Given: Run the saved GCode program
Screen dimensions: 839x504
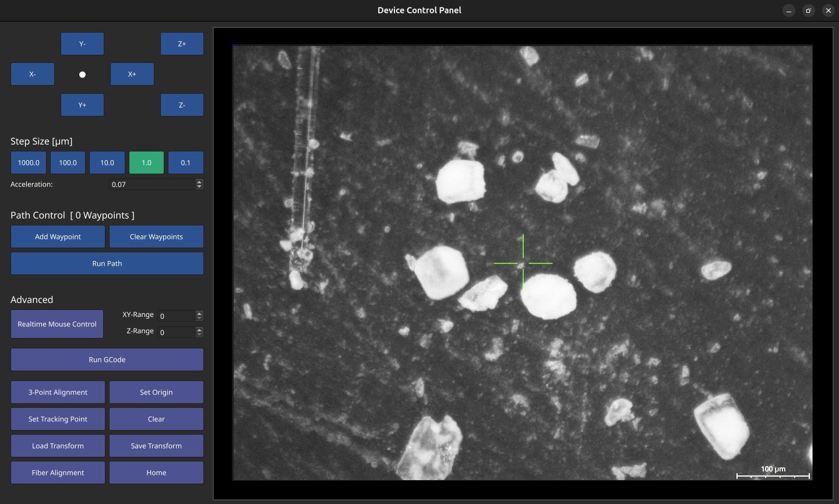Looking at the screenshot, I should coord(107,360).
